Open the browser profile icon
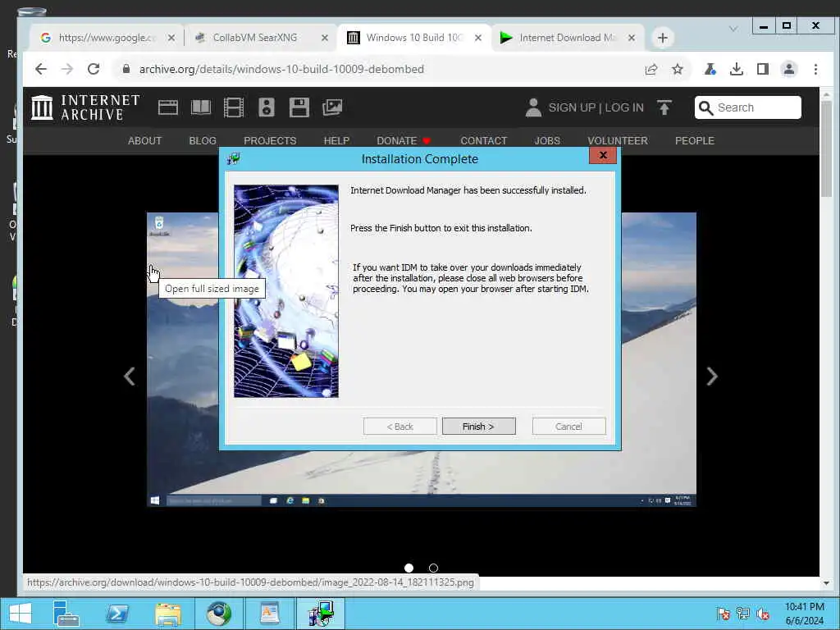 click(x=789, y=69)
